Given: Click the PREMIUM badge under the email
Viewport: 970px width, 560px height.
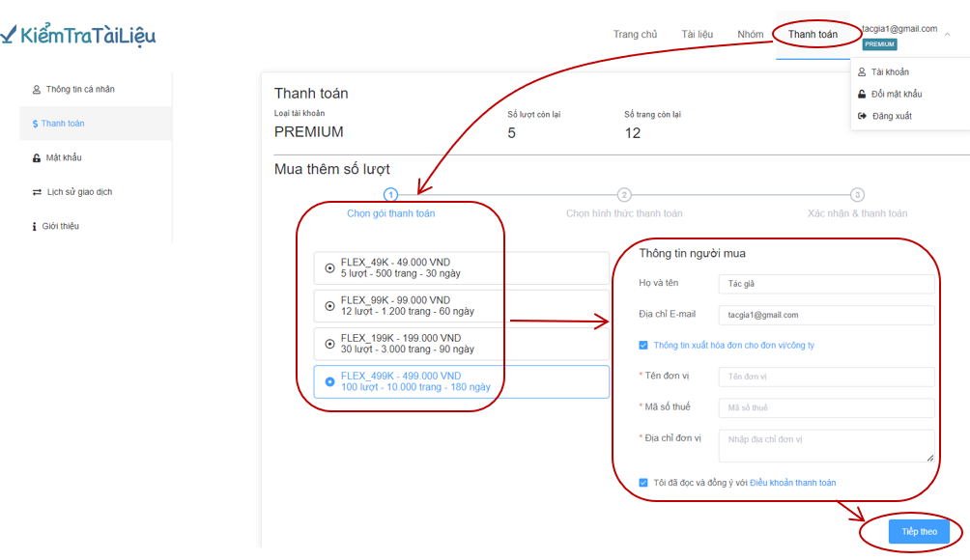Looking at the screenshot, I should click(x=880, y=44).
